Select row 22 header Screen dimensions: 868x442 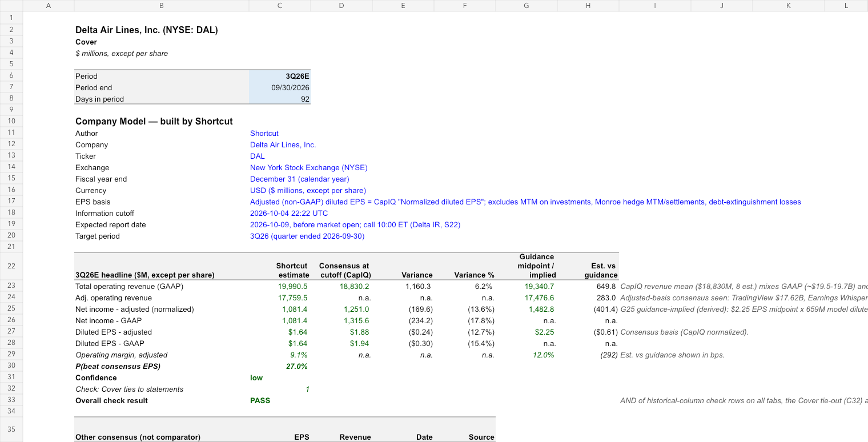tap(11, 266)
